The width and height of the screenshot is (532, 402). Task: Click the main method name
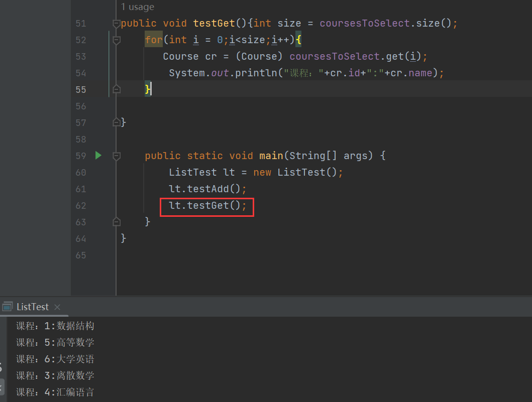click(271, 156)
